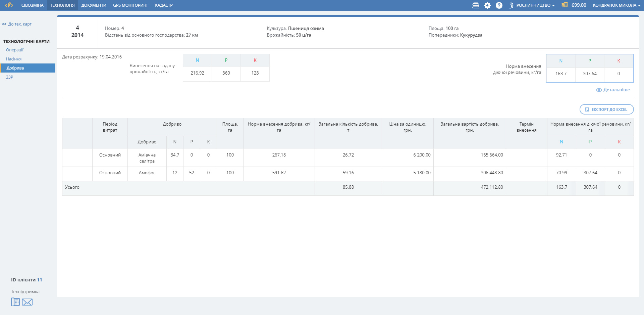Image resolution: width=644 pixels, height=315 pixels.
Task: Open the Кондратюк Микола user menu
Action: (x=616, y=5)
